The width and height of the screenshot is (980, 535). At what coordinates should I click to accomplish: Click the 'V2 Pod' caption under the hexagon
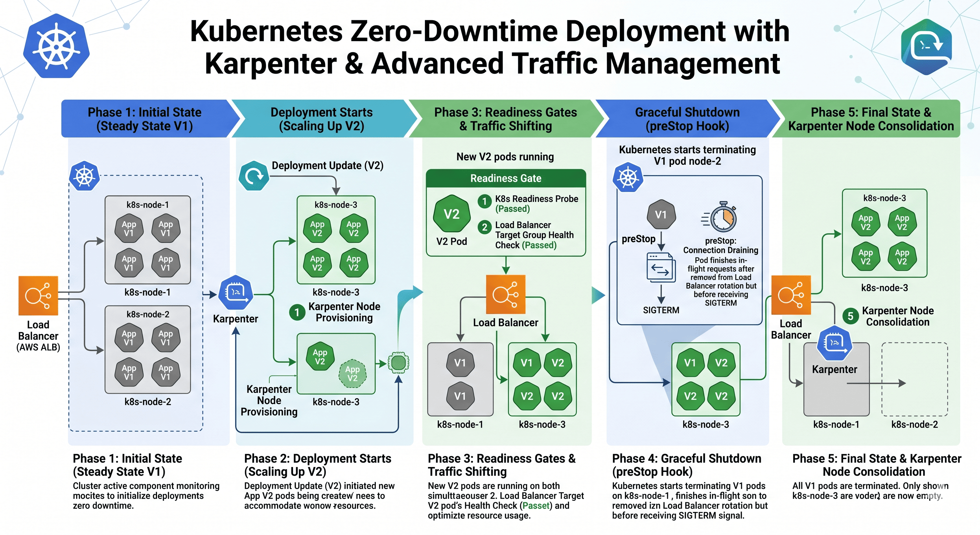coord(451,241)
